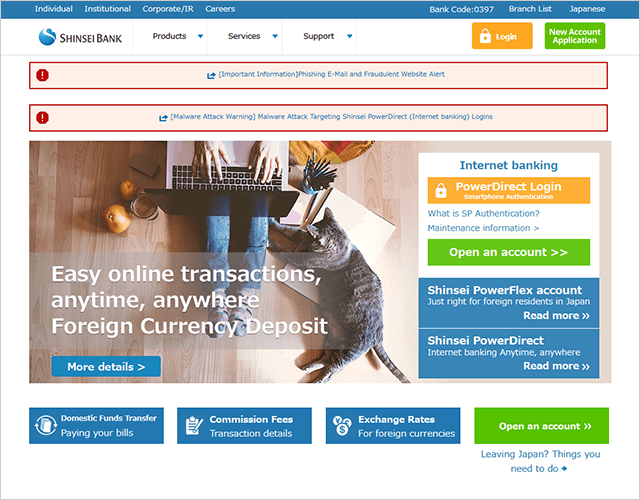Click the Exchange Rates currency icon
The height and width of the screenshot is (500, 640).
[x=342, y=426]
